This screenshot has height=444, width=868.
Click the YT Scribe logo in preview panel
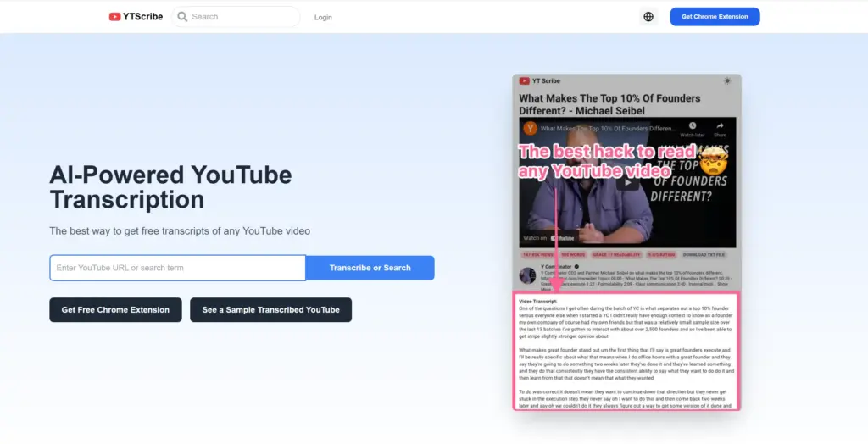[x=540, y=81]
